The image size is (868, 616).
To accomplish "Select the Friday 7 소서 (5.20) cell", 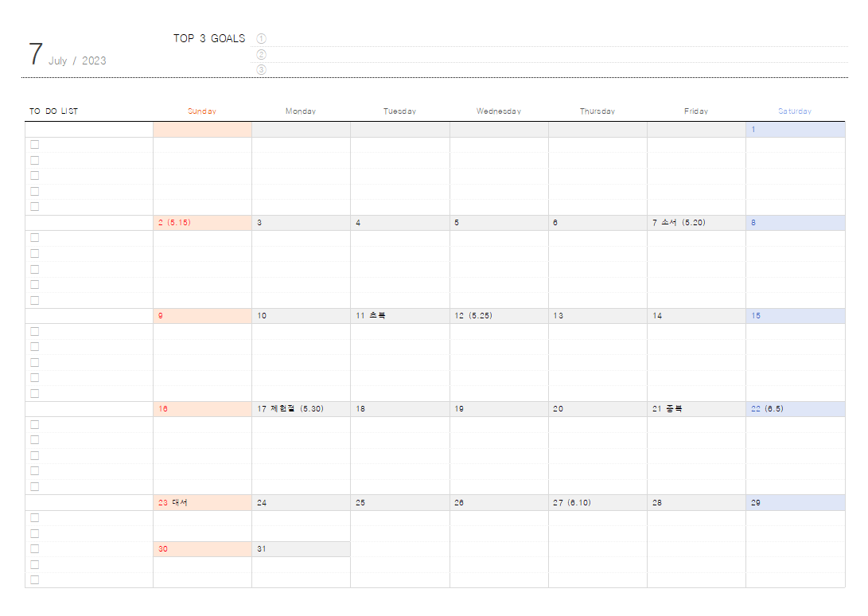I will [x=696, y=223].
